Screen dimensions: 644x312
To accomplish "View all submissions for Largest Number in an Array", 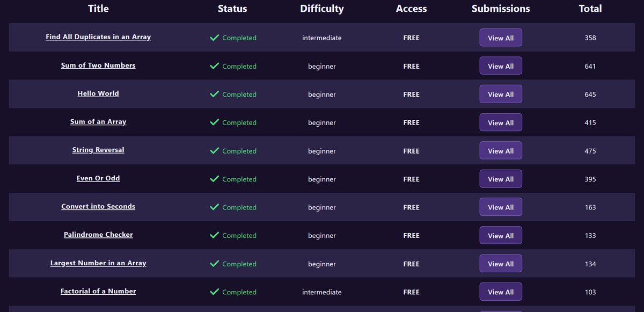I will 501,264.
